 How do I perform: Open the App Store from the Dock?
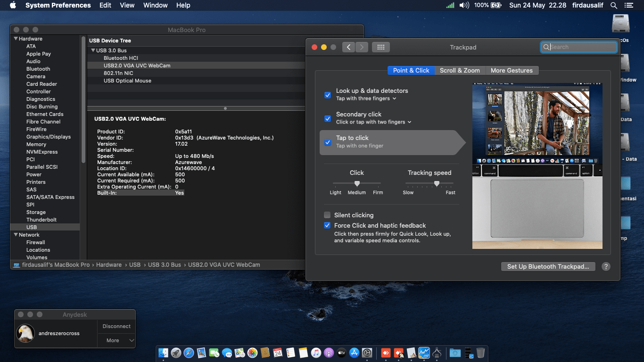354,353
